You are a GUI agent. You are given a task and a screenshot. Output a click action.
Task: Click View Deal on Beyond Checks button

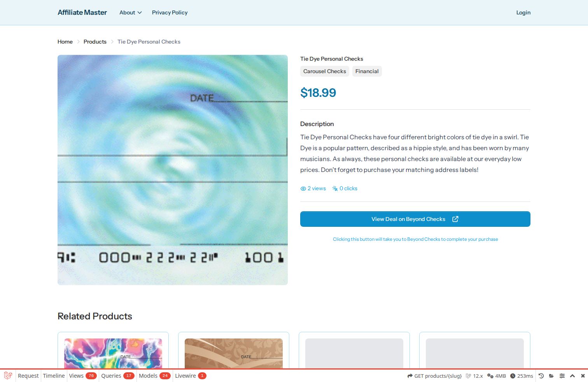point(415,219)
